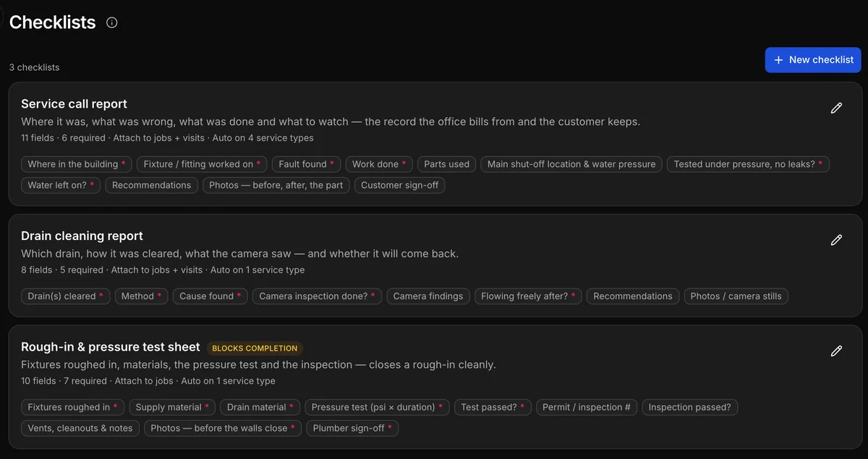868x459 pixels.
Task: Click '11 fields · 6 required' summary line
Action: 167,137
